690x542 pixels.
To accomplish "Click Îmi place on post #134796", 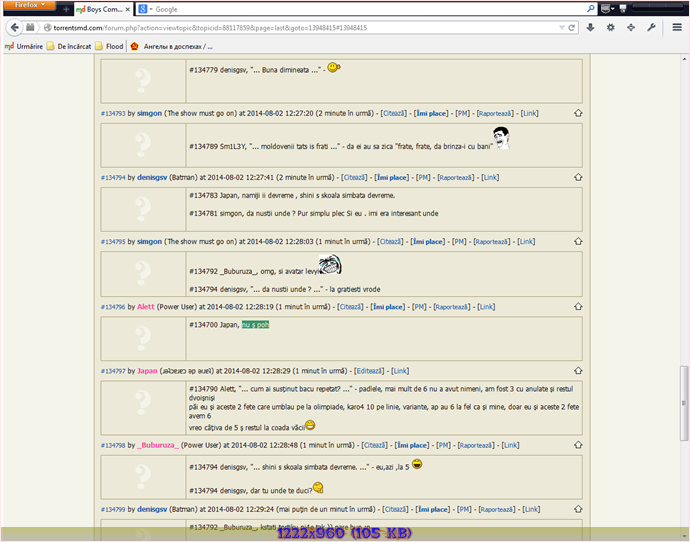I will coord(388,307).
